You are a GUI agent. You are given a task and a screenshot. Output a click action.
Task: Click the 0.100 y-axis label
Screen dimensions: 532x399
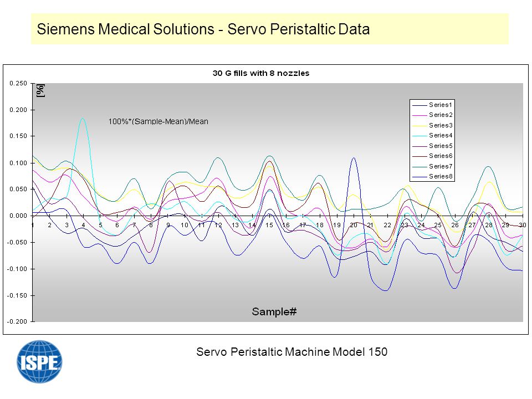tap(18, 163)
